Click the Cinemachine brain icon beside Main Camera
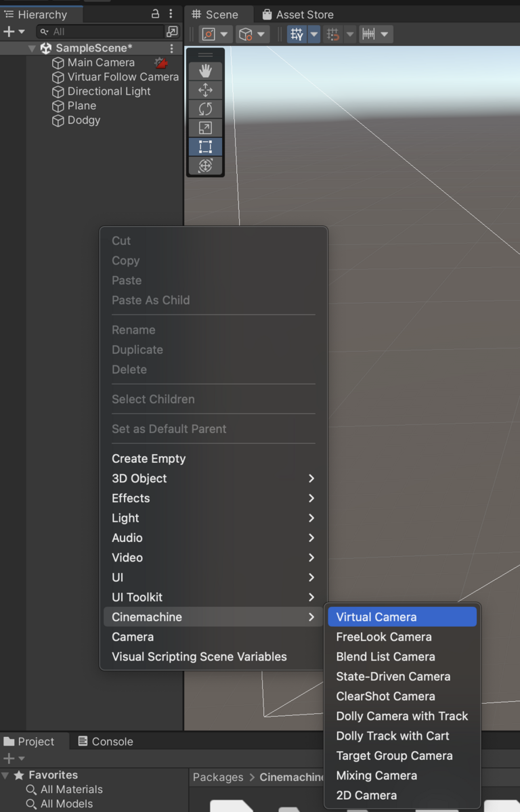This screenshot has width=520, height=812. coord(161,63)
